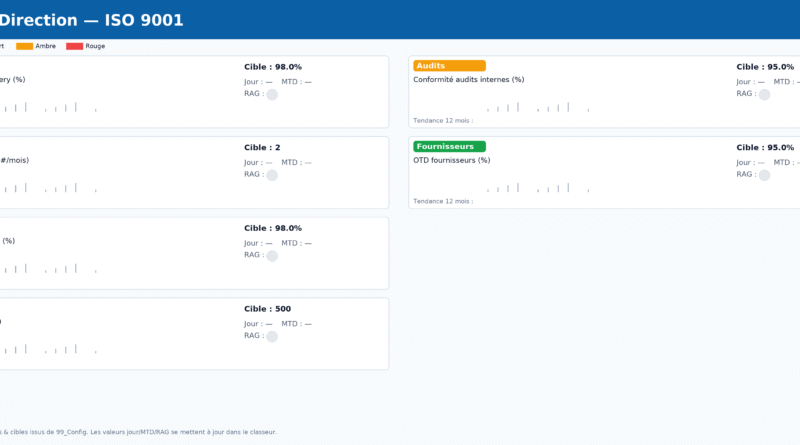800x445 pixels.
Task: Click the RAG circle under Cible : 500
Action: tap(271, 337)
